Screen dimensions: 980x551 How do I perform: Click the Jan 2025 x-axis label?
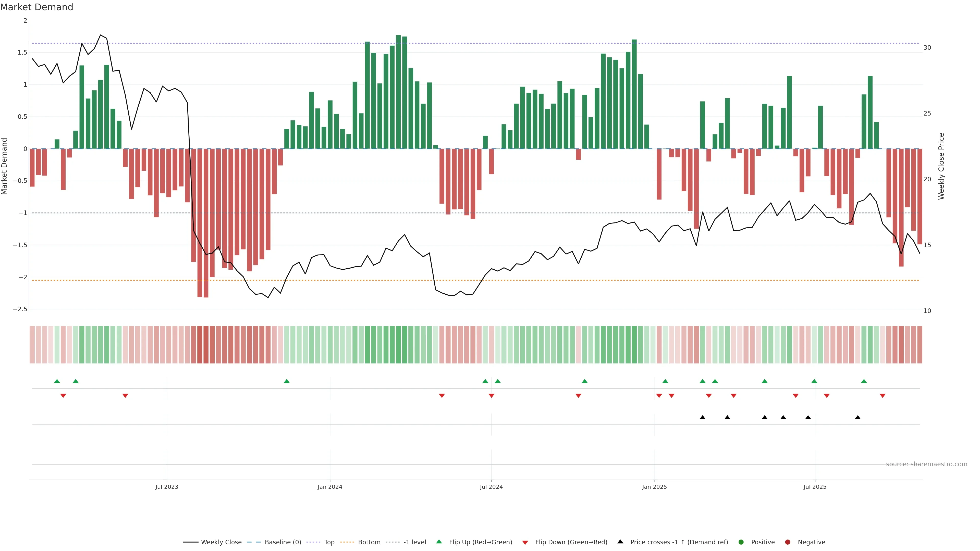click(654, 487)
